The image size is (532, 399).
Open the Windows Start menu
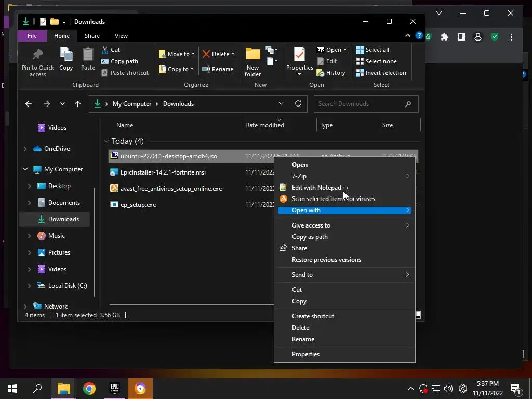[12, 389]
